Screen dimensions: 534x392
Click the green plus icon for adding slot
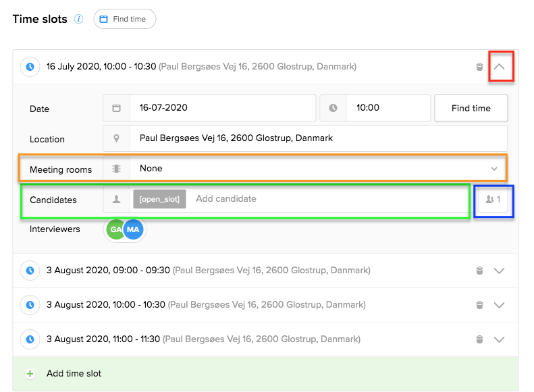30,374
